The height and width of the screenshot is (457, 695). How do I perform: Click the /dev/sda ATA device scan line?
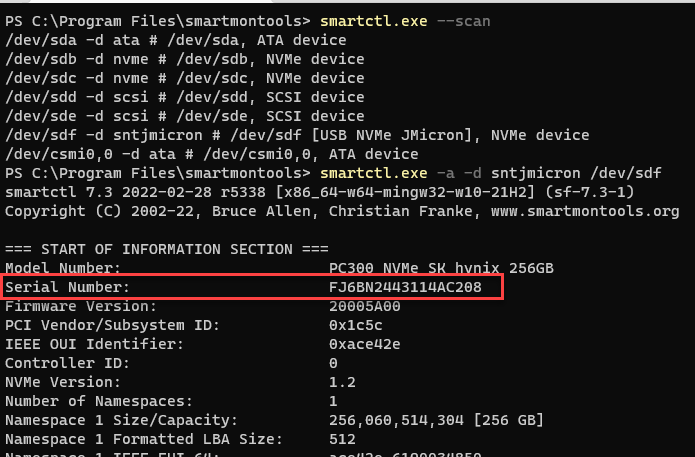[175, 40]
